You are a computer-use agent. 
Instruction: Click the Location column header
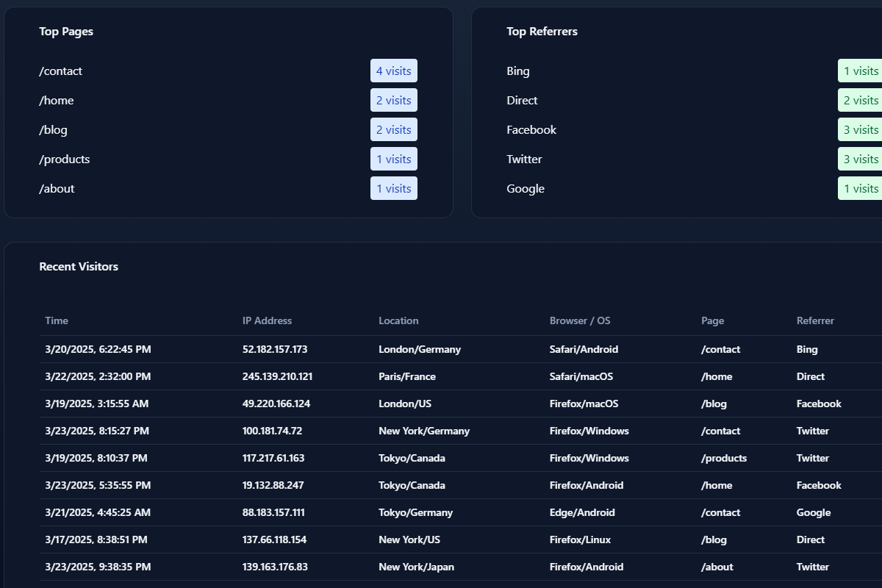398,320
